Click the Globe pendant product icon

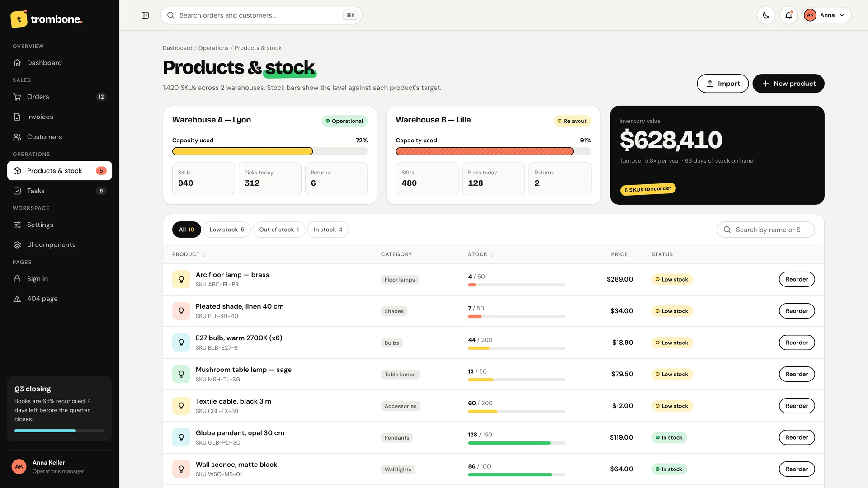click(x=181, y=437)
